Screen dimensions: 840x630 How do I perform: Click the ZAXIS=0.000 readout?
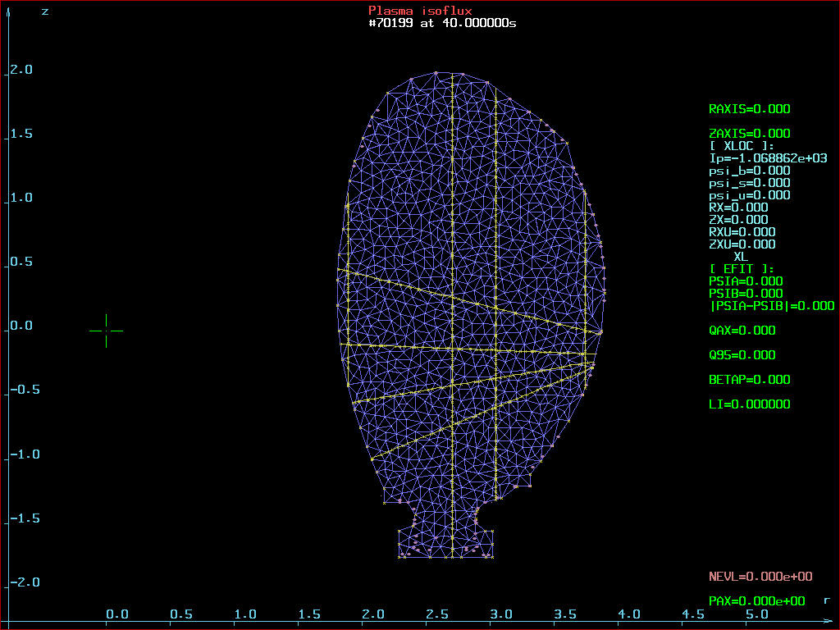(x=749, y=134)
